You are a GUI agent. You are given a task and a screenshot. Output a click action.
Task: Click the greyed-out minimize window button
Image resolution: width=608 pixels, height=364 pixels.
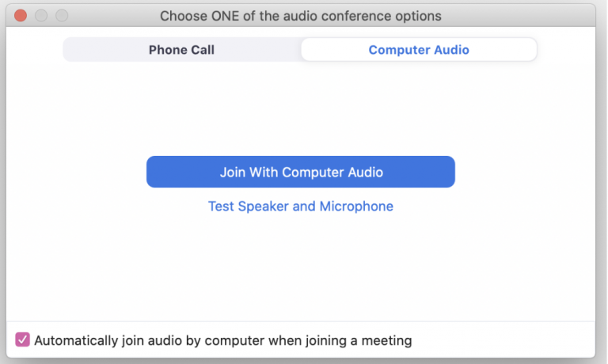(x=41, y=16)
